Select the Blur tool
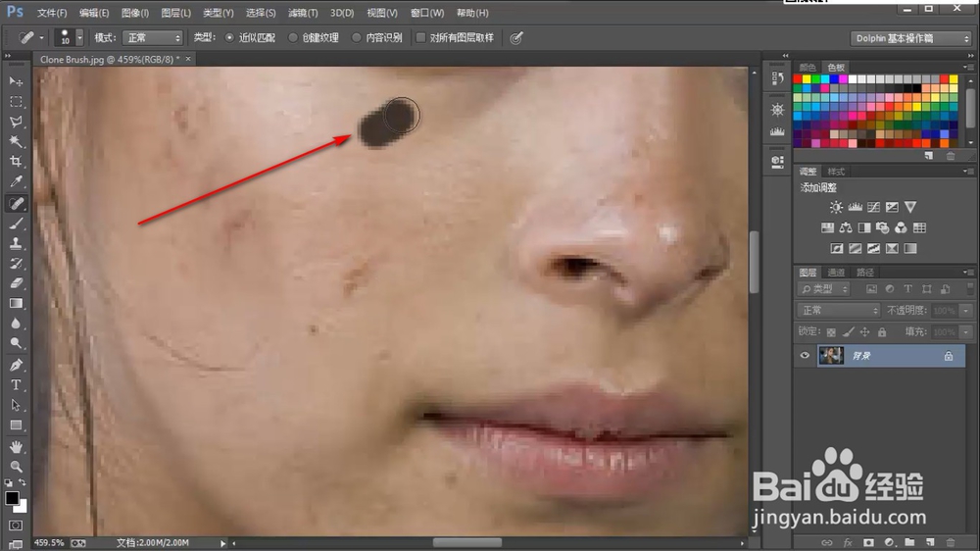980x551 pixels. pyautogui.click(x=17, y=324)
